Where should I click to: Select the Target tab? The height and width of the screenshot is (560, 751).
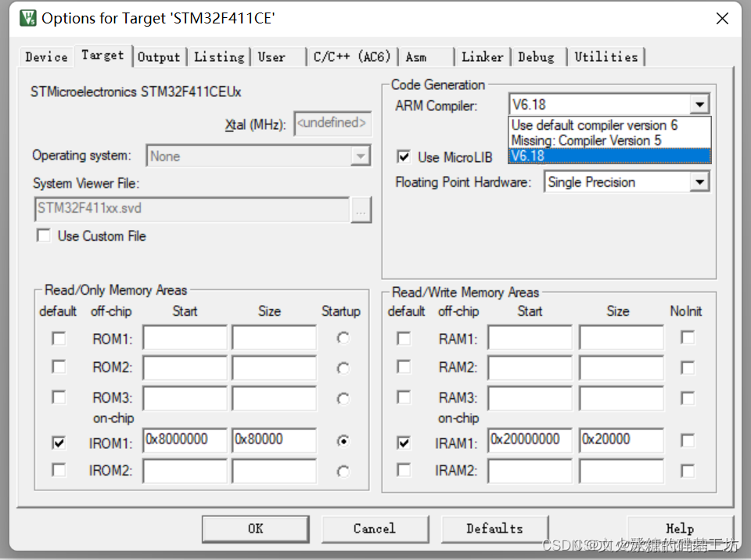tap(102, 55)
